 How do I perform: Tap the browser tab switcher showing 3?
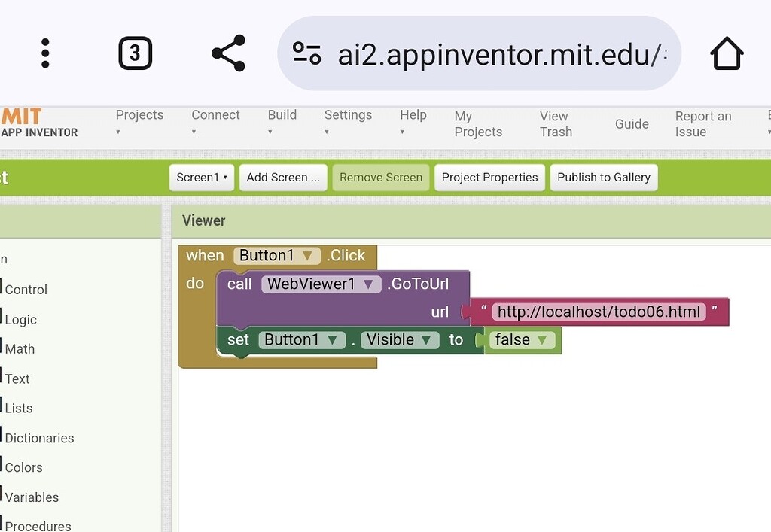coord(136,53)
